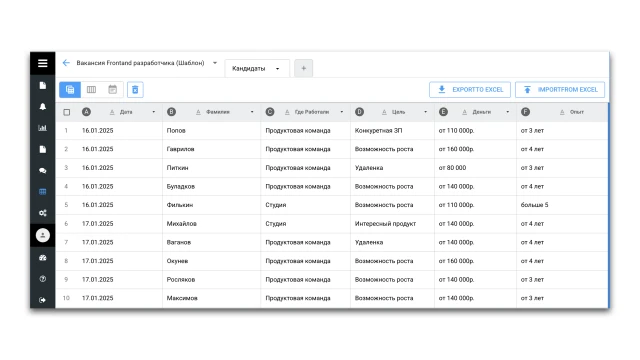
Task: Select the cell with surname Попов
Action: (x=211, y=131)
